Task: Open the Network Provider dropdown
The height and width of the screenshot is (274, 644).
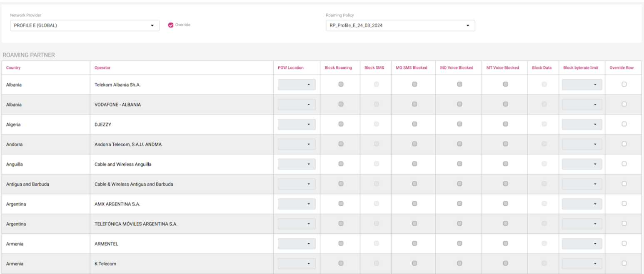Action: tap(85, 25)
